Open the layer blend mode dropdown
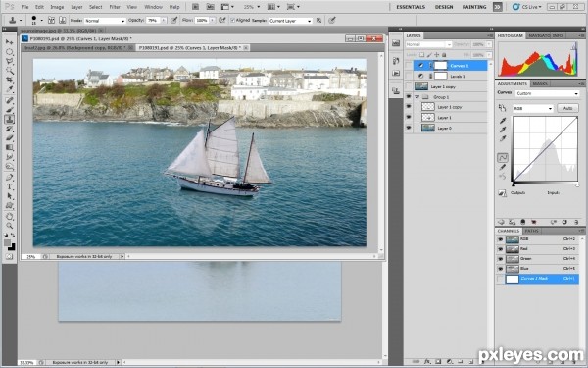Image resolution: width=588 pixels, height=368 pixels. 428,44
